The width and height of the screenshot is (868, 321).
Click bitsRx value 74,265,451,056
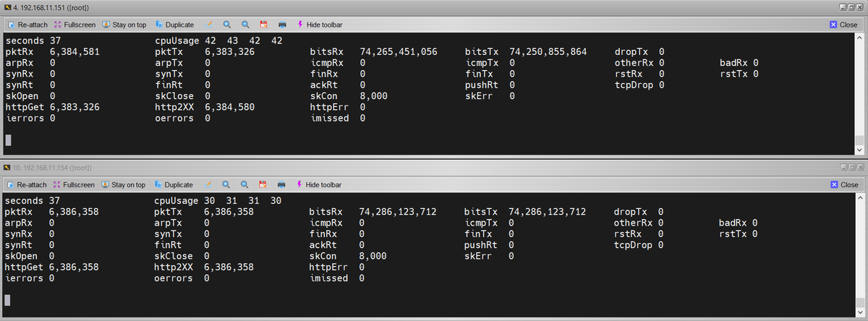point(398,52)
